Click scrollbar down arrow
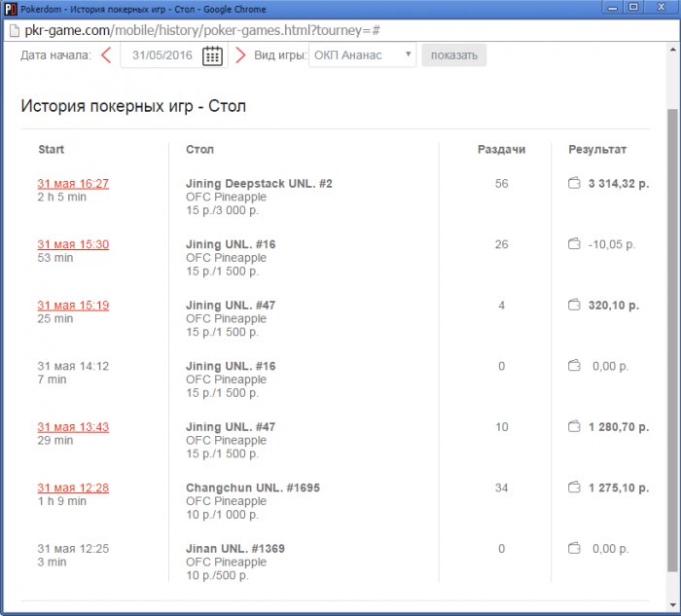 click(x=672, y=604)
